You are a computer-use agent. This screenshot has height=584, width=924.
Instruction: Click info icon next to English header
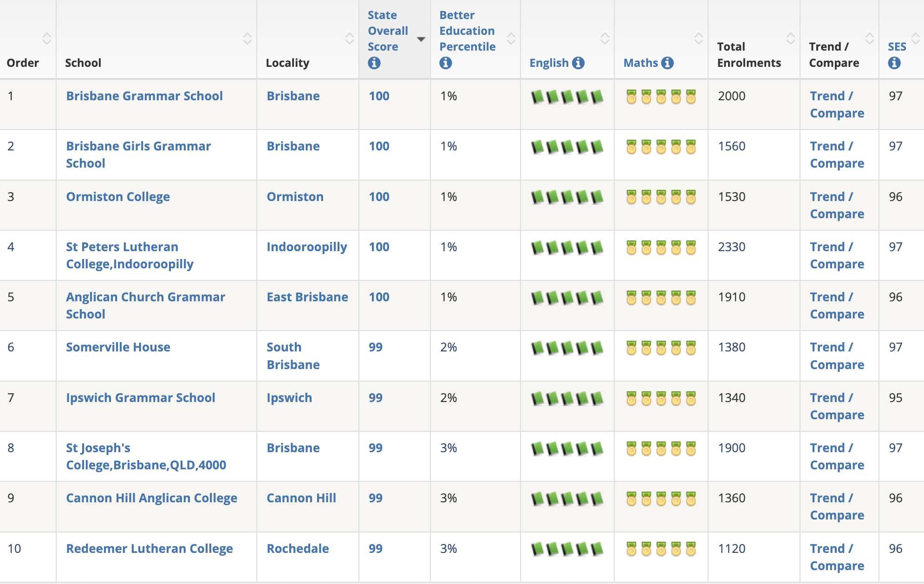(x=578, y=63)
